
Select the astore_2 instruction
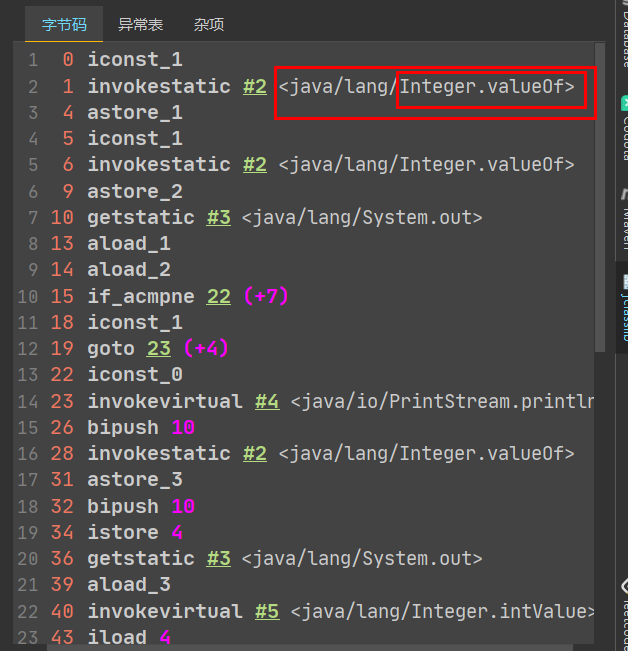[x=135, y=191]
